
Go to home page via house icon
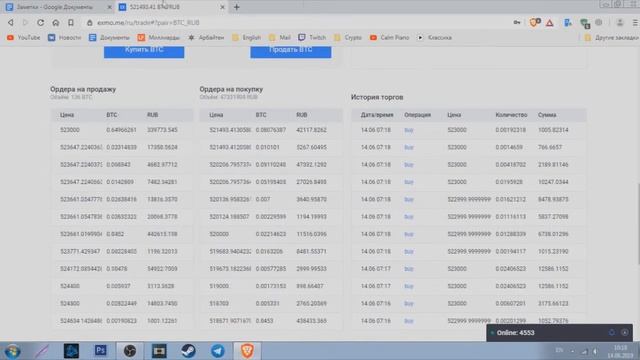point(56,22)
